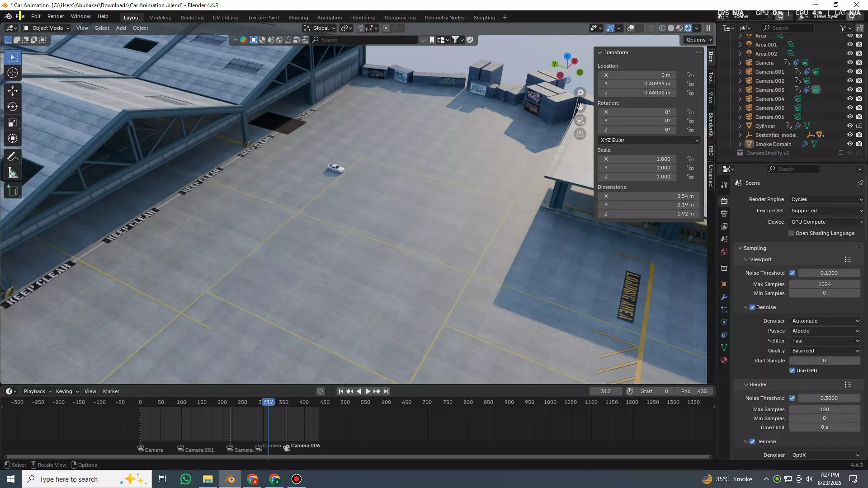Select the Rotate tool

coord(13,107)
